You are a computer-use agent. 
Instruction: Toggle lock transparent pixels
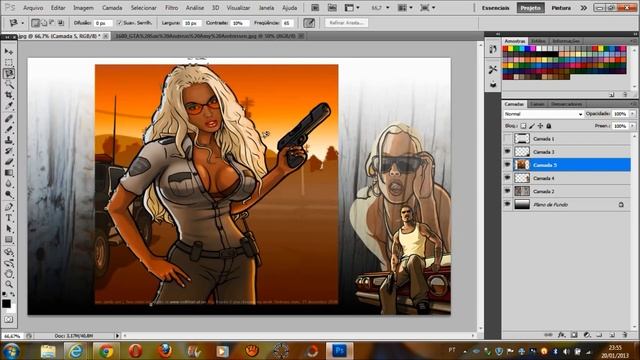pyautogui.click(x=523, y=126)
